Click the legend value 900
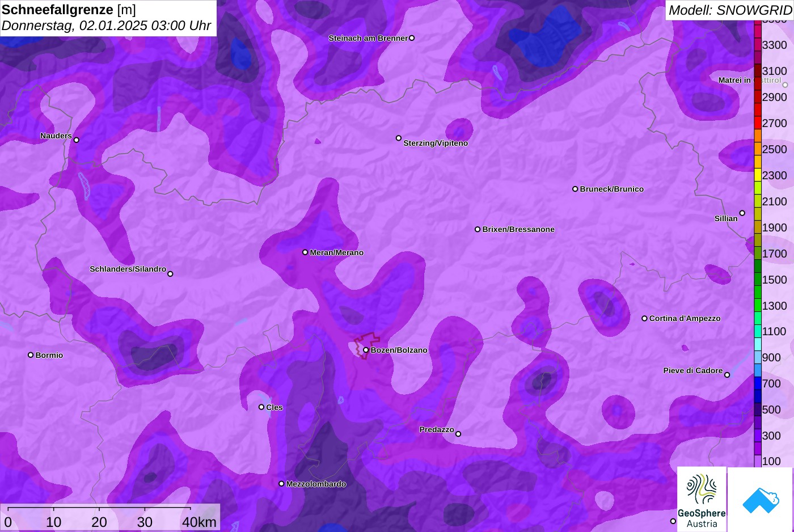This screenshot has height=532, width=794. tap(771, 357)
